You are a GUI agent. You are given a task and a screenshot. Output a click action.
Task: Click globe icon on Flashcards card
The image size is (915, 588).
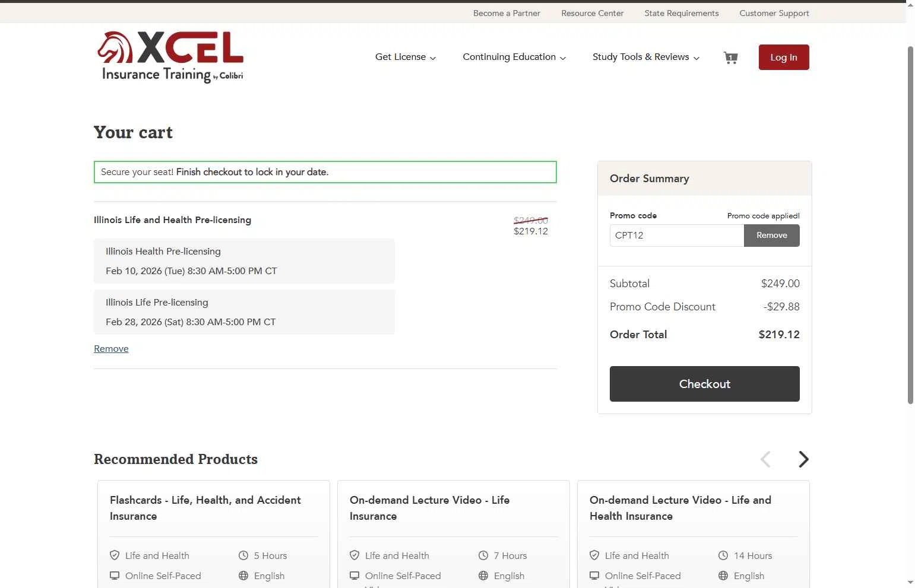point(243,576)
